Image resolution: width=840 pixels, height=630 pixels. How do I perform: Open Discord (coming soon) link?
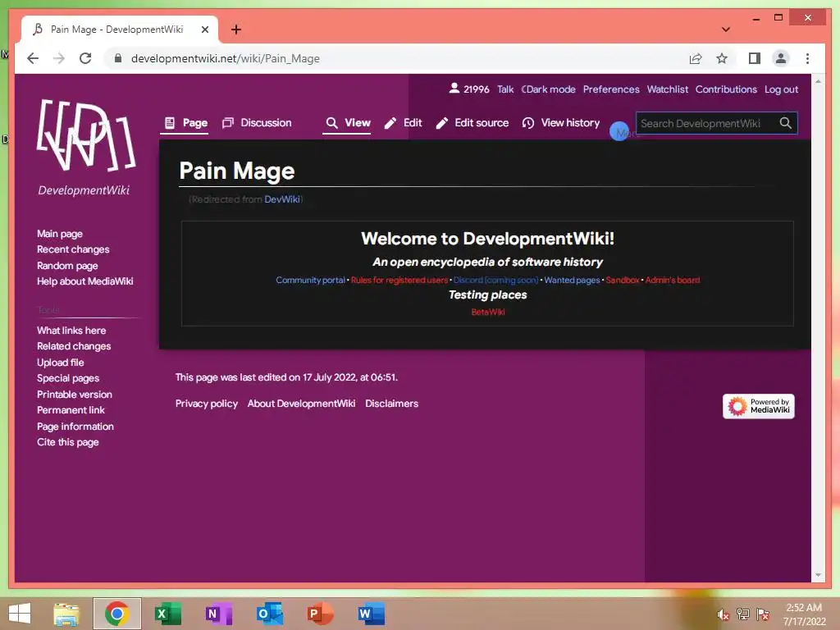pos(495,281)
